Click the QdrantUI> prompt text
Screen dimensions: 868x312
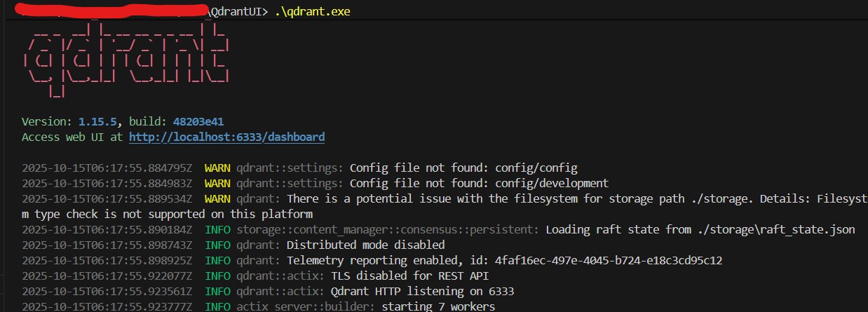click(x=238, y=12)
